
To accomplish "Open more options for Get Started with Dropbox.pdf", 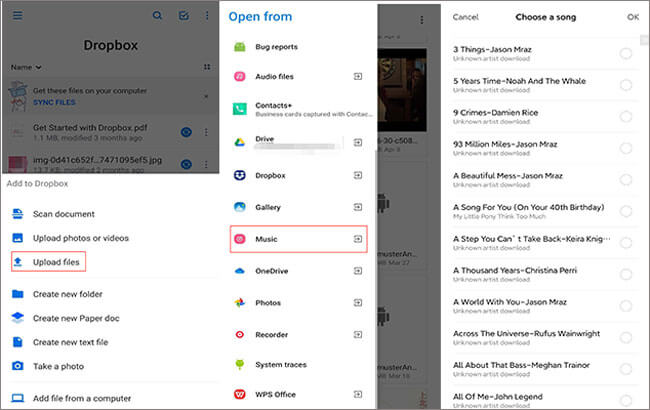I will [x=206, y=132].
